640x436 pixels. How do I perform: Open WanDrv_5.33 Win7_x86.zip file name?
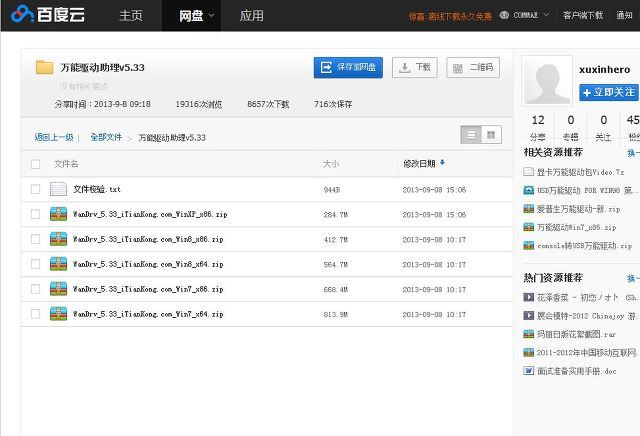coord(148,289)
